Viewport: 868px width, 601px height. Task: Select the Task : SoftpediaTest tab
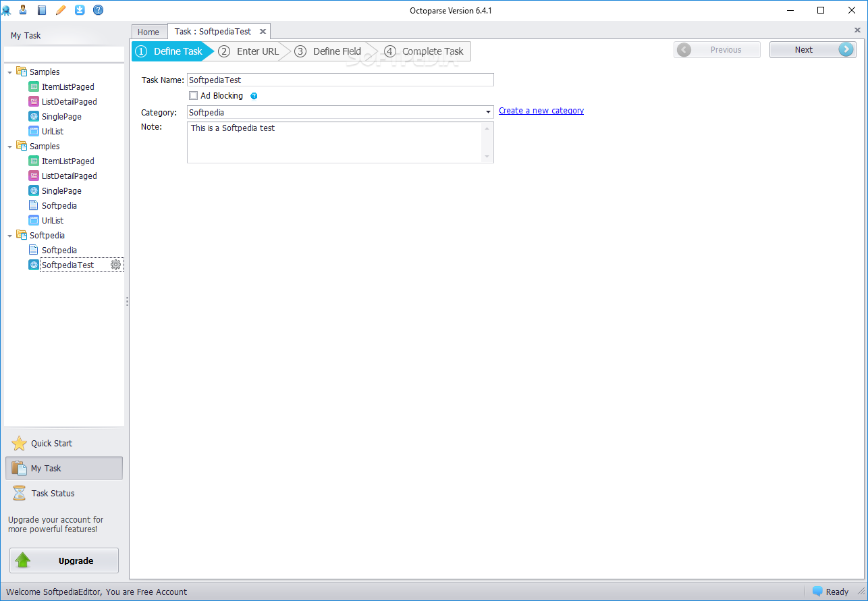click(x=213, y=31)
